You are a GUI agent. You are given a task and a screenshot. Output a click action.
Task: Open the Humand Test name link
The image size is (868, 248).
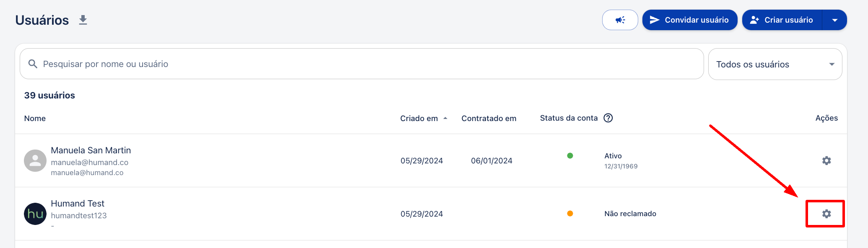tap(78, 204)
